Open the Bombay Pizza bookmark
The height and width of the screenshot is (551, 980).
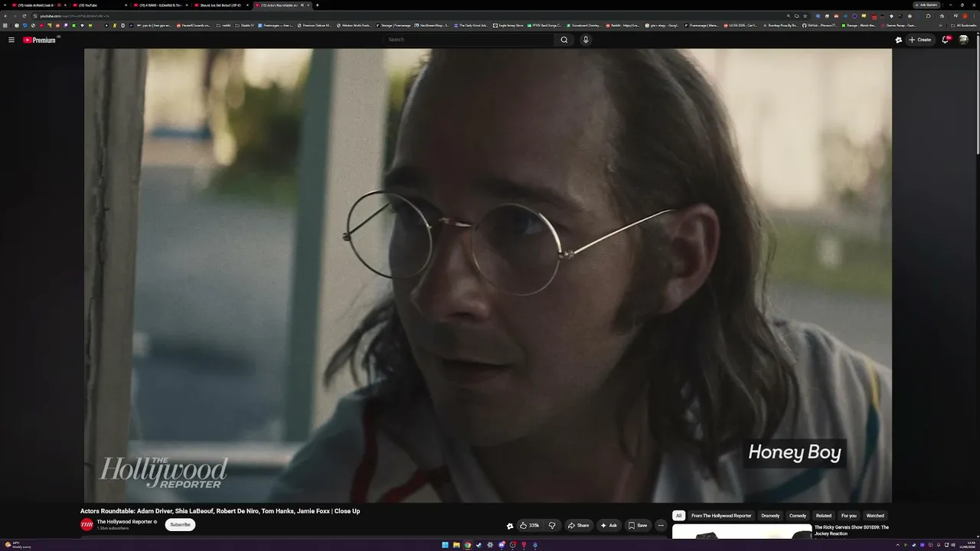[x=779, y=25]
